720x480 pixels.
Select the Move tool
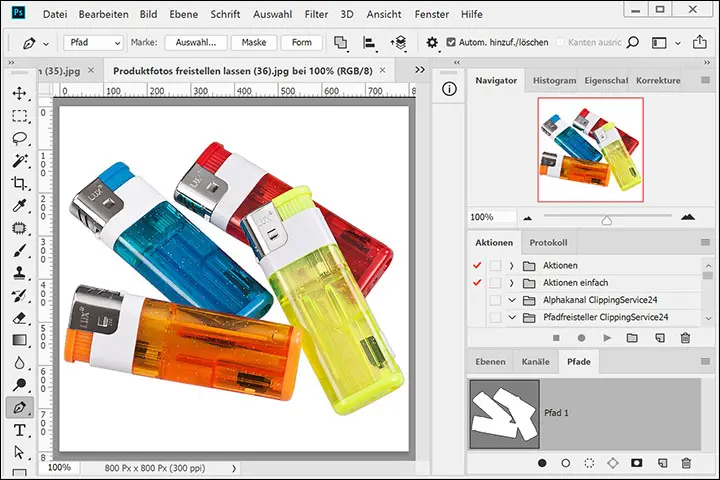[x=19, y=93]
